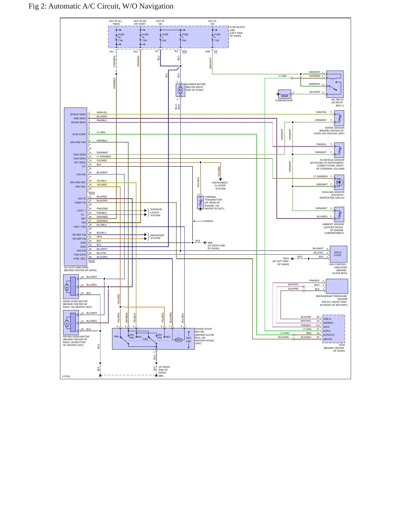Click the mode door motor symbol
The image size is (411, 532).
pyautogui.click(x=71, y=287)
